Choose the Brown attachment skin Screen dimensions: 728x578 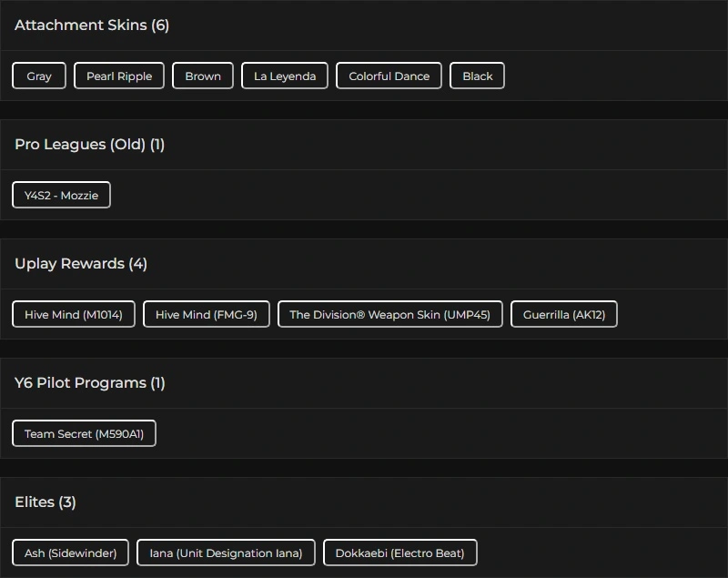click(x=203, y=76)
